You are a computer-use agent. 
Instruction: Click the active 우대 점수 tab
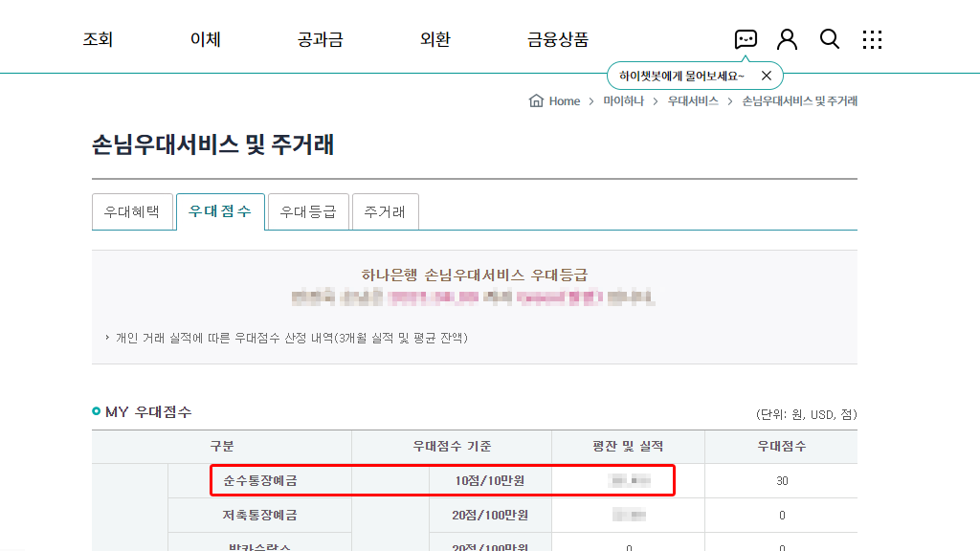[x=220, y=210]
